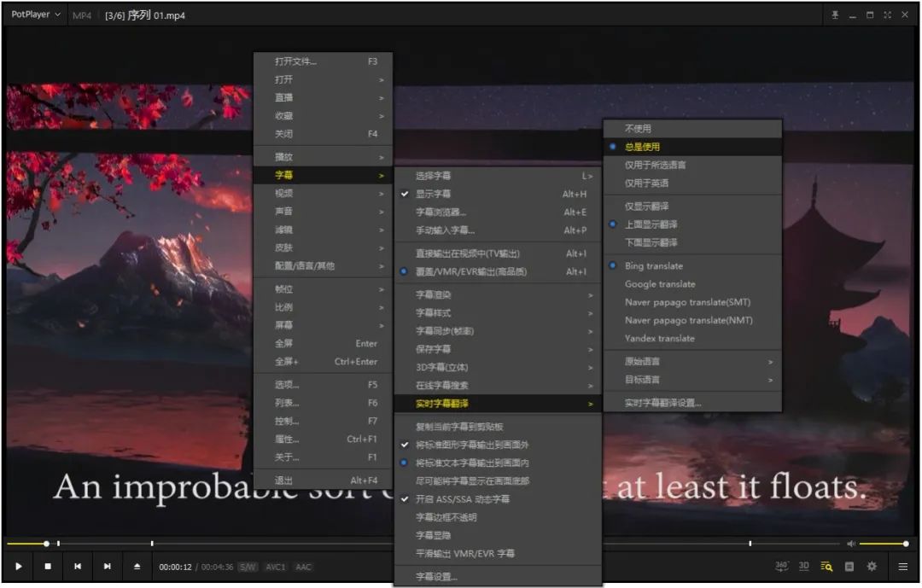Click the Stop playback button
This screenshot has width=922, height=588.
click(x=48, y=567)
